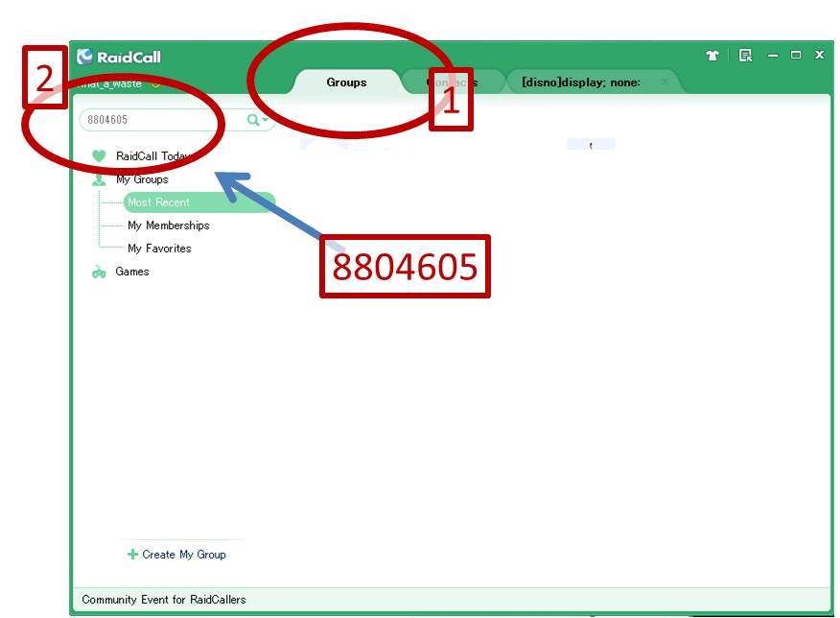Click the username status label

pyautogui.click(x=110, y=83)
